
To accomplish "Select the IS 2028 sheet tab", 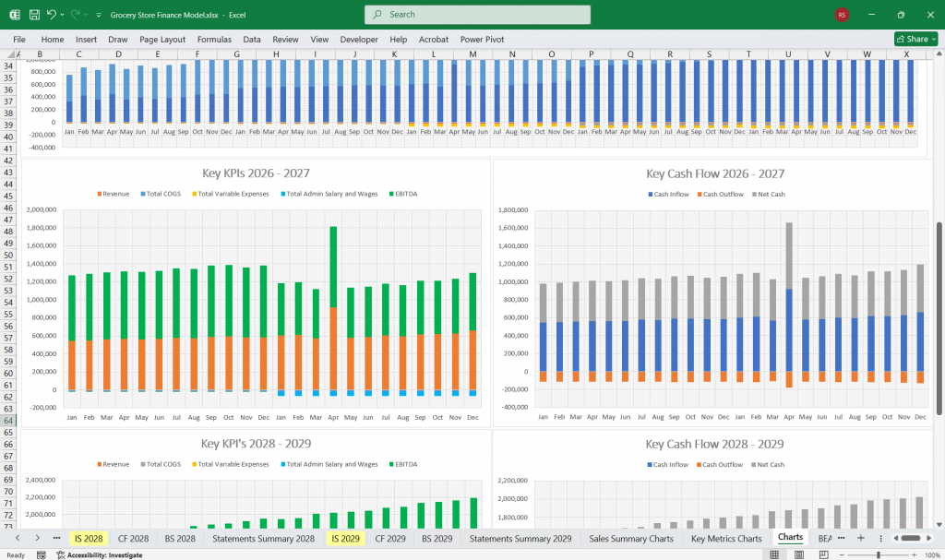I will [88, 538].
